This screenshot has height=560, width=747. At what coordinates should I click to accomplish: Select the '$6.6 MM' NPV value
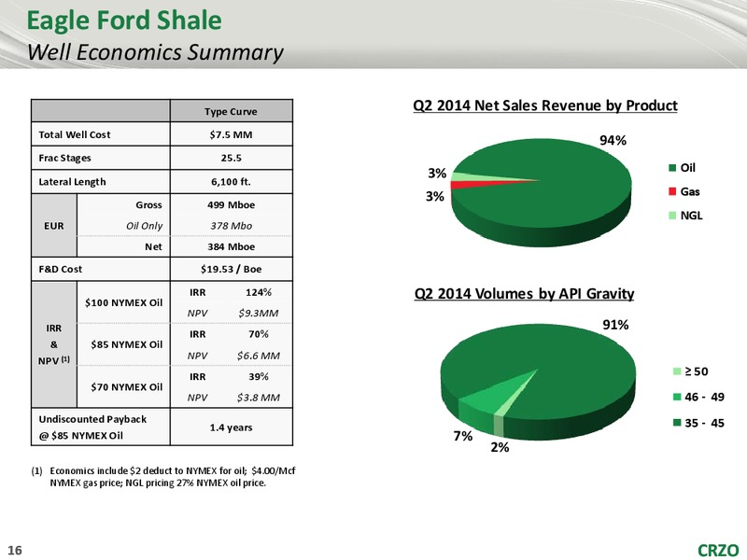[259, 356]
